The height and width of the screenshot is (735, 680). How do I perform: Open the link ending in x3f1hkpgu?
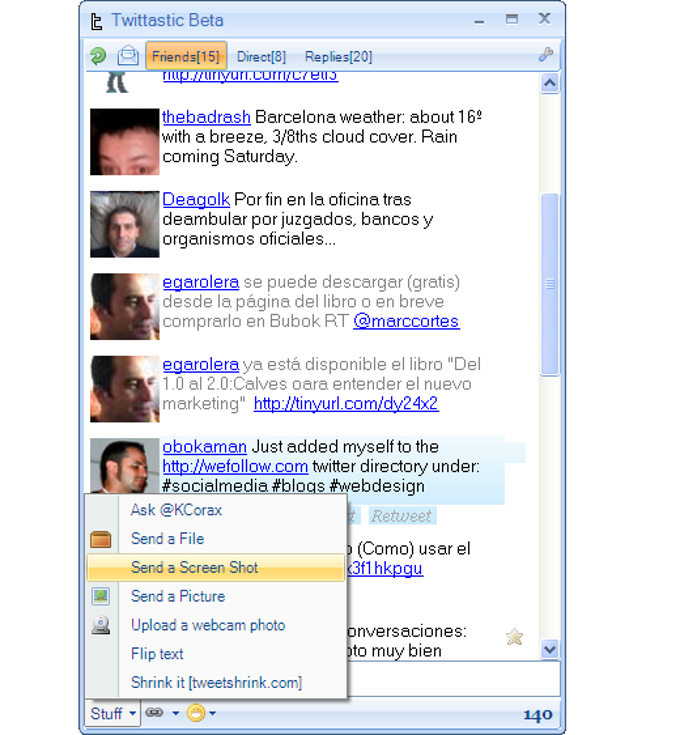(385, 568)
